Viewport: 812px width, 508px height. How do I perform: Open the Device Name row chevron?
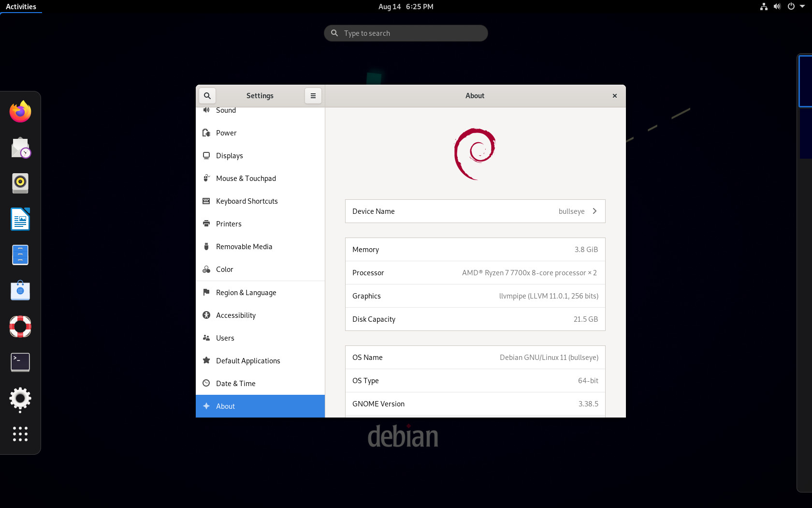point(594,211)
